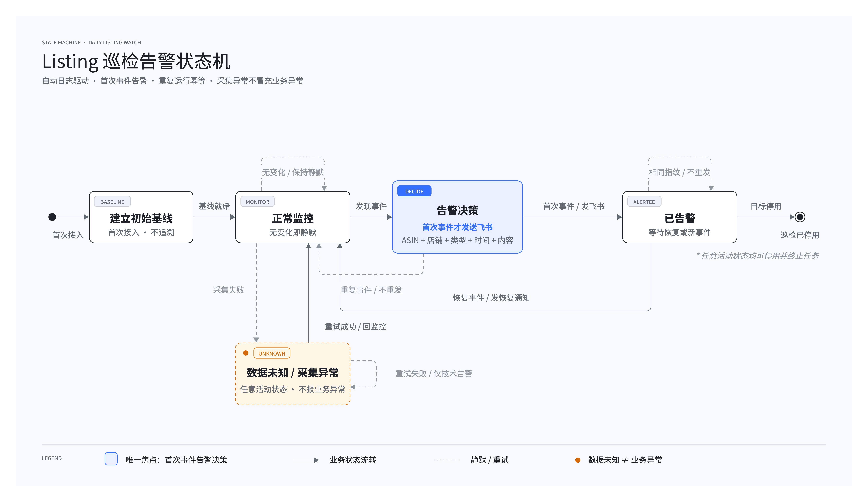Click legend text 业务状态流转
Image resolution: width=868 pixels, height=502 pixels.
pyautogui.click(x=353, y=460)
